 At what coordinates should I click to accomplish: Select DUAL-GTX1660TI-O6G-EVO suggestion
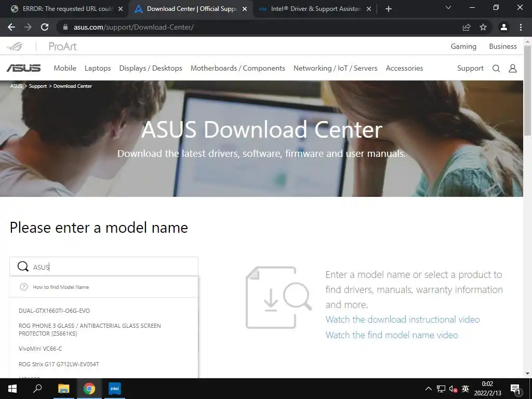[54, 311]
